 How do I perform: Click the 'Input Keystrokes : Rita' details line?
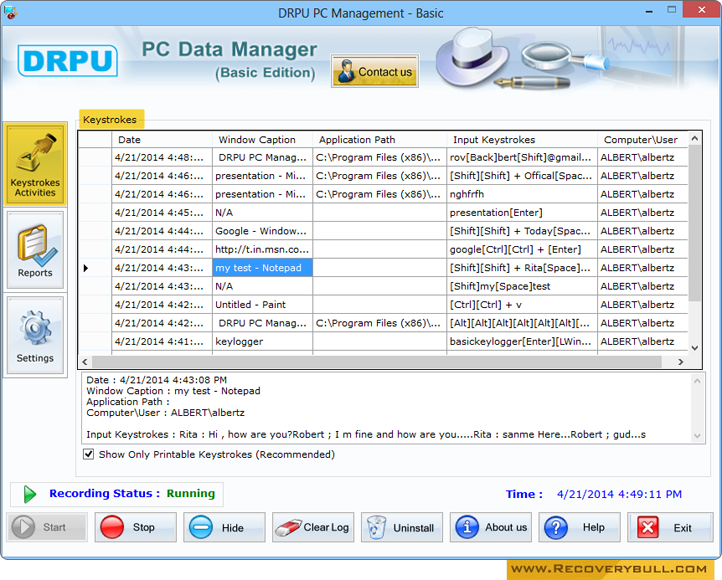[x=366, y=435]
